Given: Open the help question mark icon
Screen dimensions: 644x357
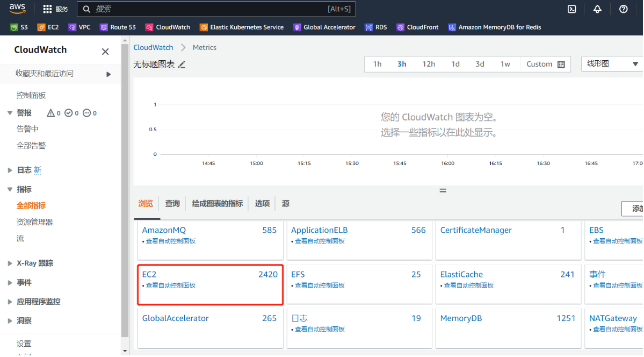Looking at the screenshot, I should pyautogui.click(x=623, y=9).
